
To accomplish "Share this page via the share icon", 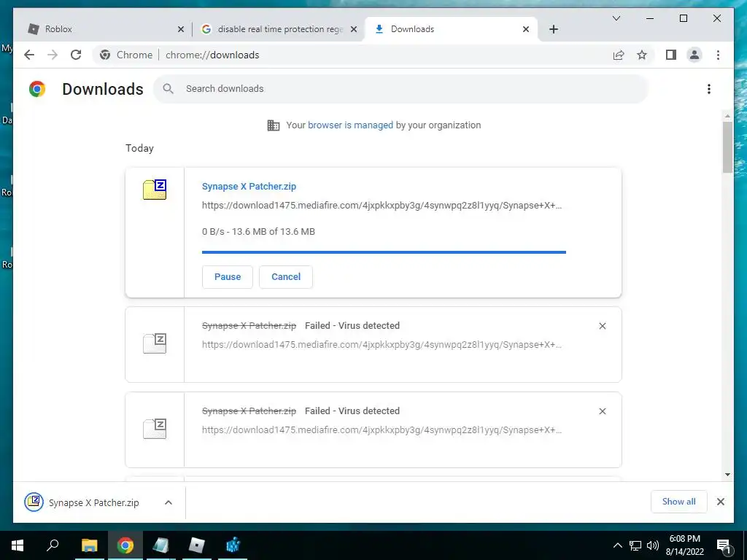I will tap(619, 55).
